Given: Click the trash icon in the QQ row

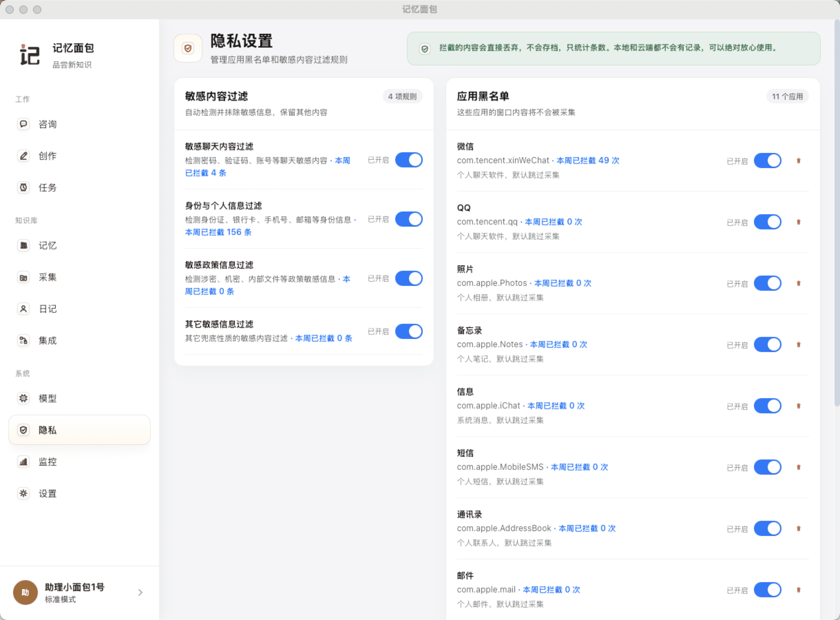Looking at the screenshot, I should click(x=798, y=222).
